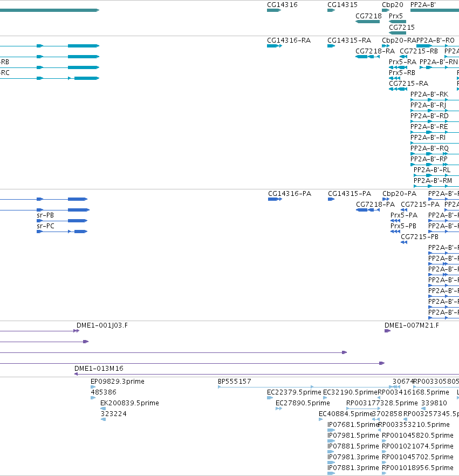Click EST EC27890.5prime

(279, 409)
